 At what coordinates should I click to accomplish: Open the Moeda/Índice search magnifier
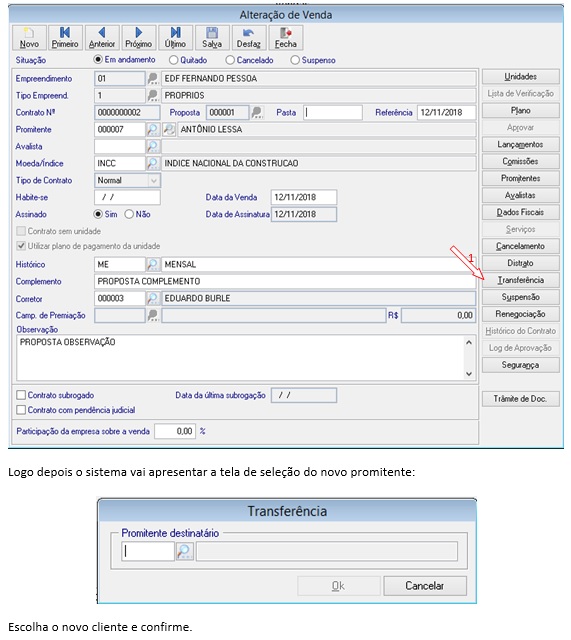coord(153,163)
